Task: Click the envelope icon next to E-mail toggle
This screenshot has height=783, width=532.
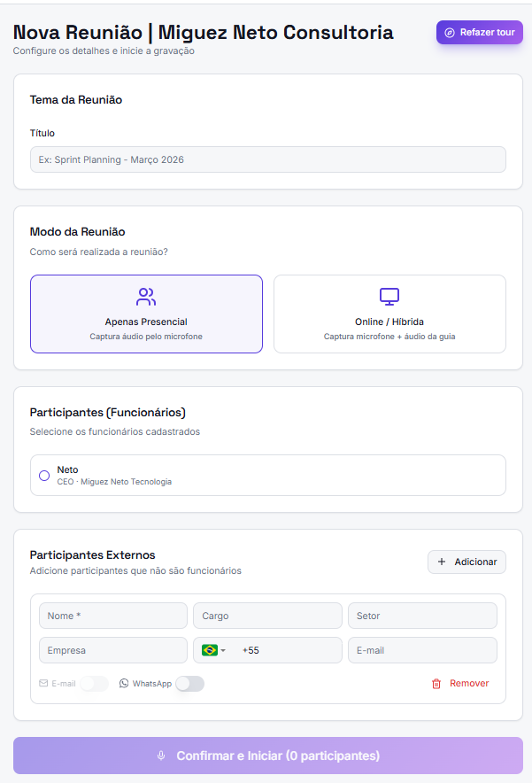Action: [x=43, y=683]
